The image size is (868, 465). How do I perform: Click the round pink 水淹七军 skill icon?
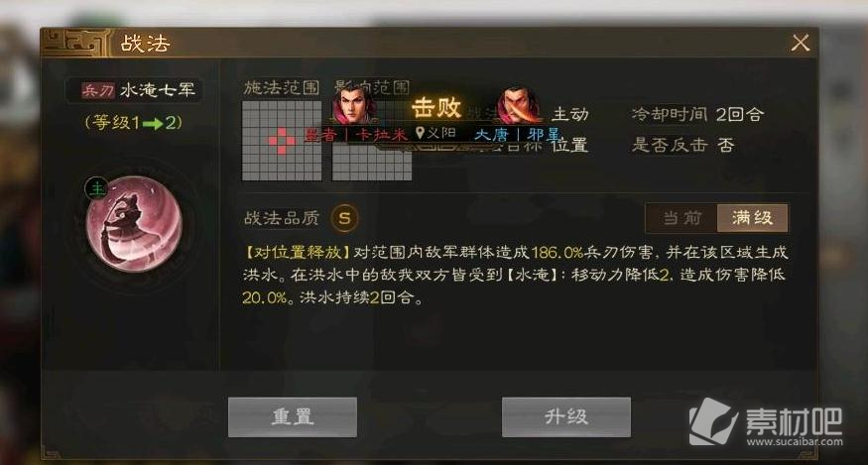coord(135,224)
